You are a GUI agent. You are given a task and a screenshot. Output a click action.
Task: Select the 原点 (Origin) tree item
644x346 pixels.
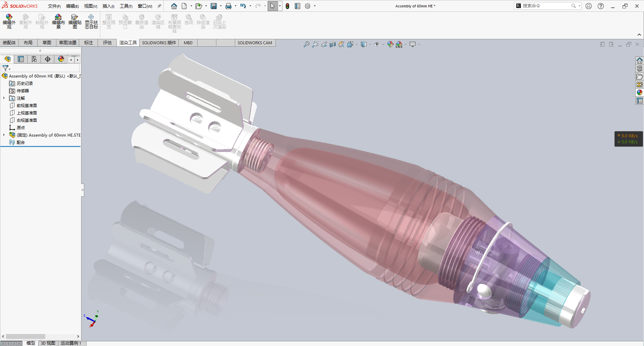21,128
